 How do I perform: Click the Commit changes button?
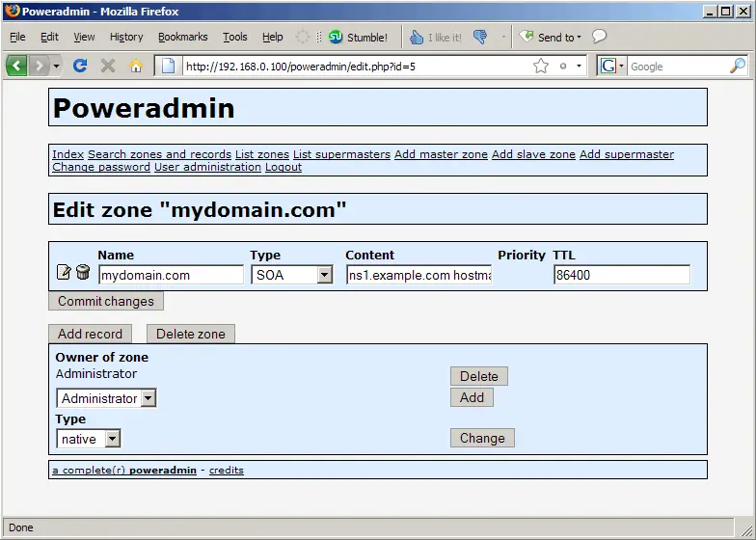(x=106, y=301)
